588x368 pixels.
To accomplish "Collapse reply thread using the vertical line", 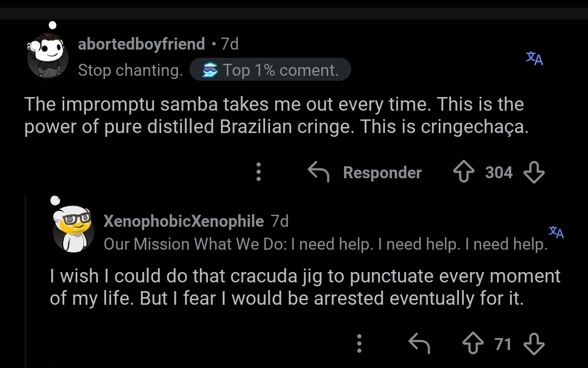I will click(x=26, y=283).
